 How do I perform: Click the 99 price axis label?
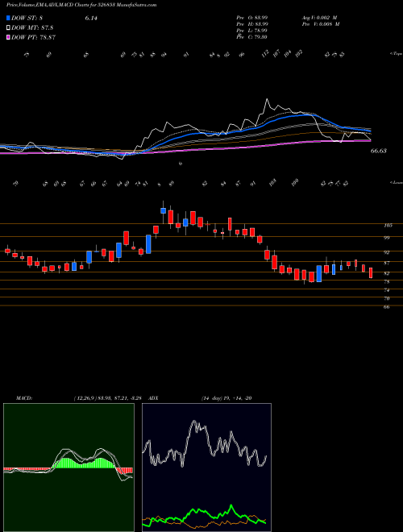click(x=386, y=238)
